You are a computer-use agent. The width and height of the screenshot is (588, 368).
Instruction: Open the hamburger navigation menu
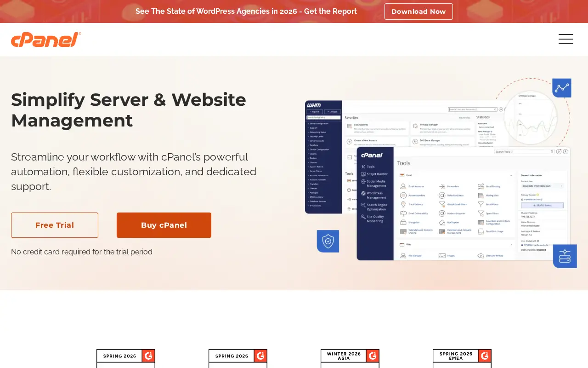coord(565,39)
